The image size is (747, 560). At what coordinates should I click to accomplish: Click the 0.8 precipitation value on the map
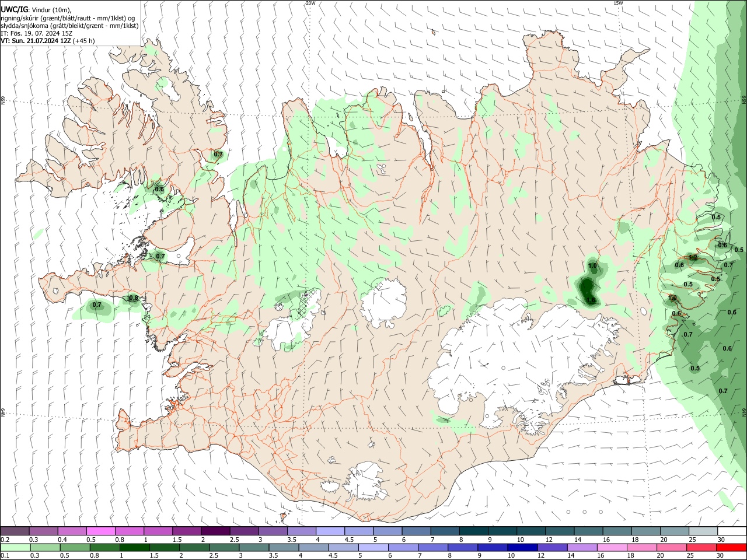click(x=134, y=298)
